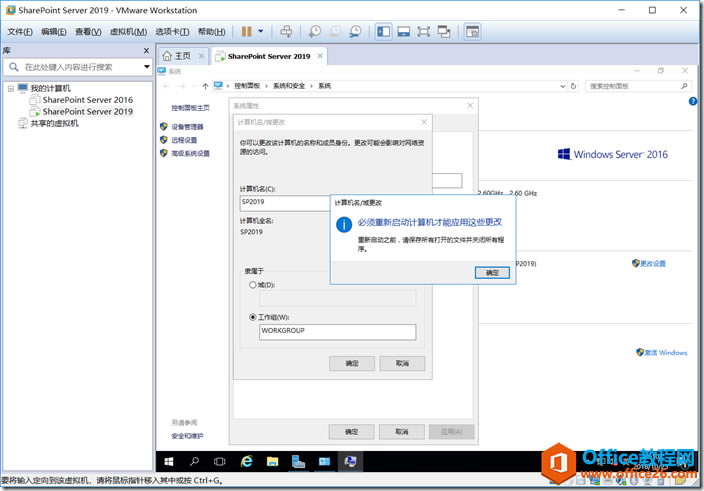This screenshot has width=704, height=491.
Task: Click the Windows Start button in VM
Action: pyautogui.click(x=168, y=461)
